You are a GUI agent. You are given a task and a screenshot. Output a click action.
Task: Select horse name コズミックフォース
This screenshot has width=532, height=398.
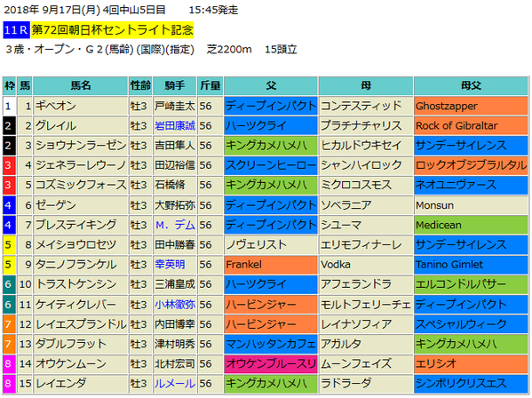[81, 185]
